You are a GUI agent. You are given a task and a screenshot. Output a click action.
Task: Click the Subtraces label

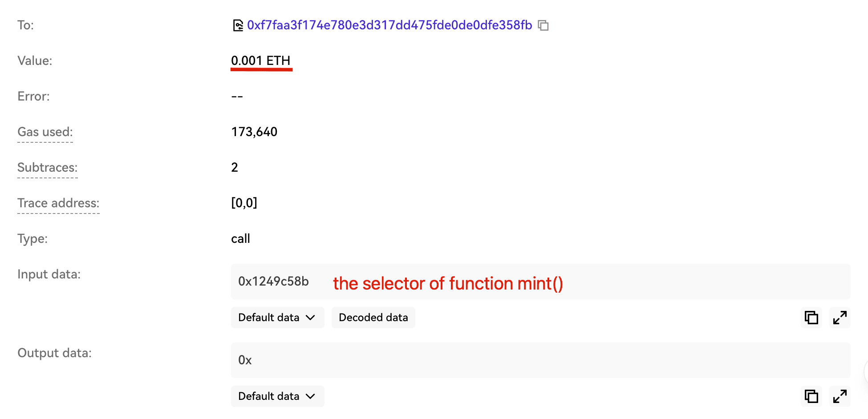click(48, 168)
